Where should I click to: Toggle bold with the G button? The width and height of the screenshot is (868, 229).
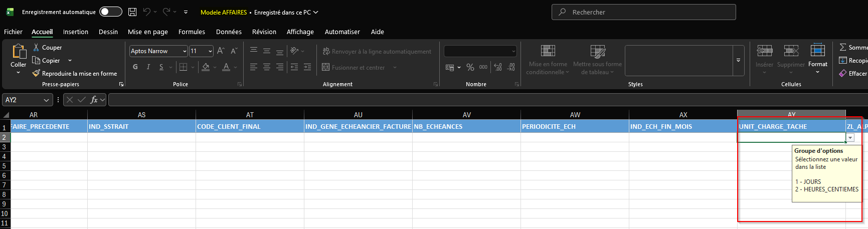pyautogui.click(x=135, y=67)
